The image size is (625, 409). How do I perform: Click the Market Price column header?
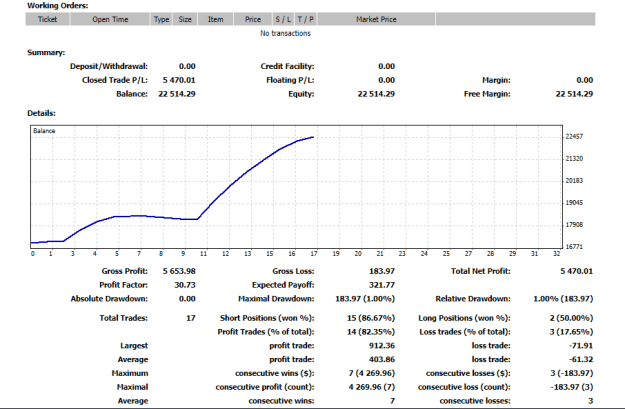376,19
